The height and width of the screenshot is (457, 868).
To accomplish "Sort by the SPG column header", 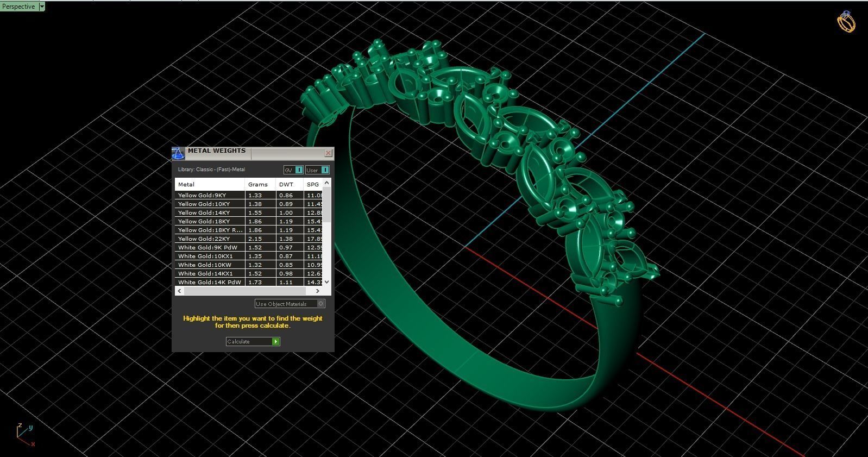I will (x=313, y=184).
